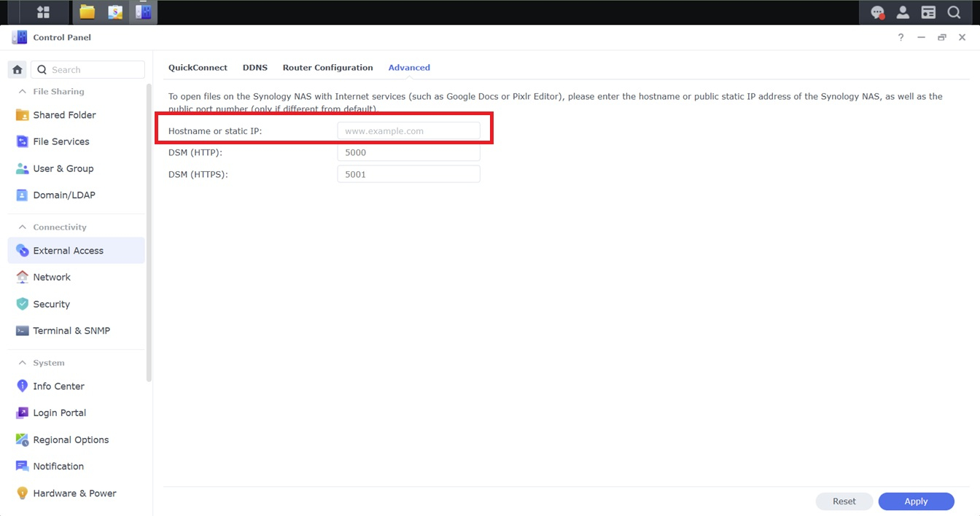Open File Station from the taskbar
The width and height of the screenshot is (980, 516).
click(x=87, y=12)
